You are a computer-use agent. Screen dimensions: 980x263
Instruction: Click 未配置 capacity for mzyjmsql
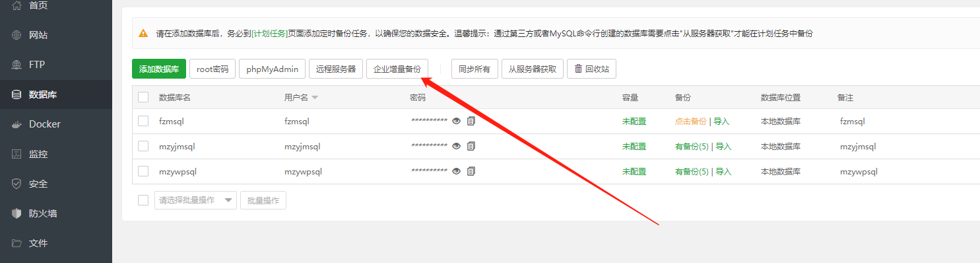(x=634, y=146)
